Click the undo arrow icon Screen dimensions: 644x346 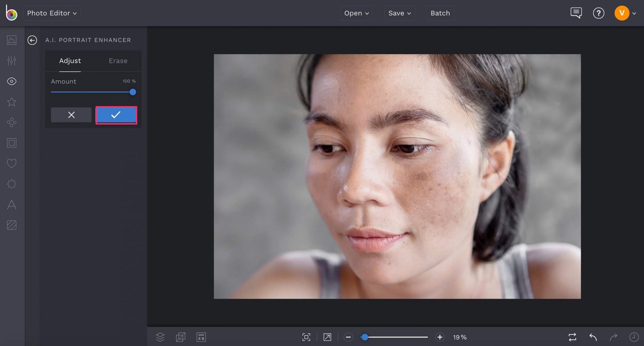(593, 337)
